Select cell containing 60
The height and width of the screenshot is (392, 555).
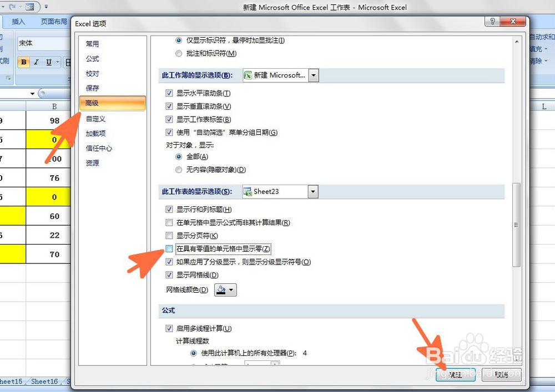(x=48, y=216)
